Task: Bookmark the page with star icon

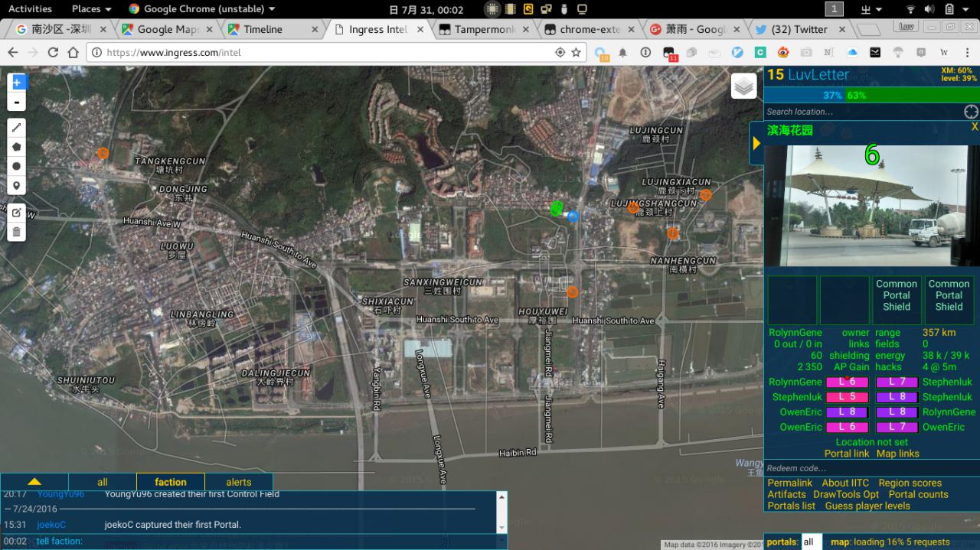Action: 577,53
